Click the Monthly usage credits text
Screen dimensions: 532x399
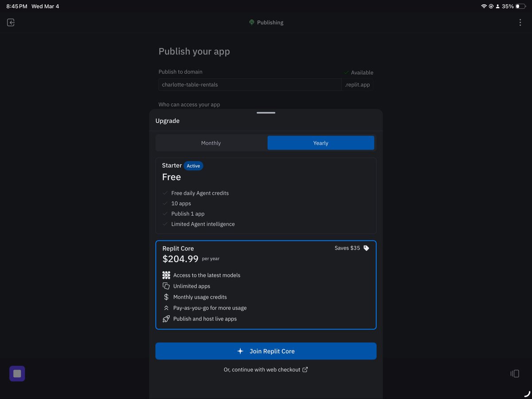[x=200, y=297]
